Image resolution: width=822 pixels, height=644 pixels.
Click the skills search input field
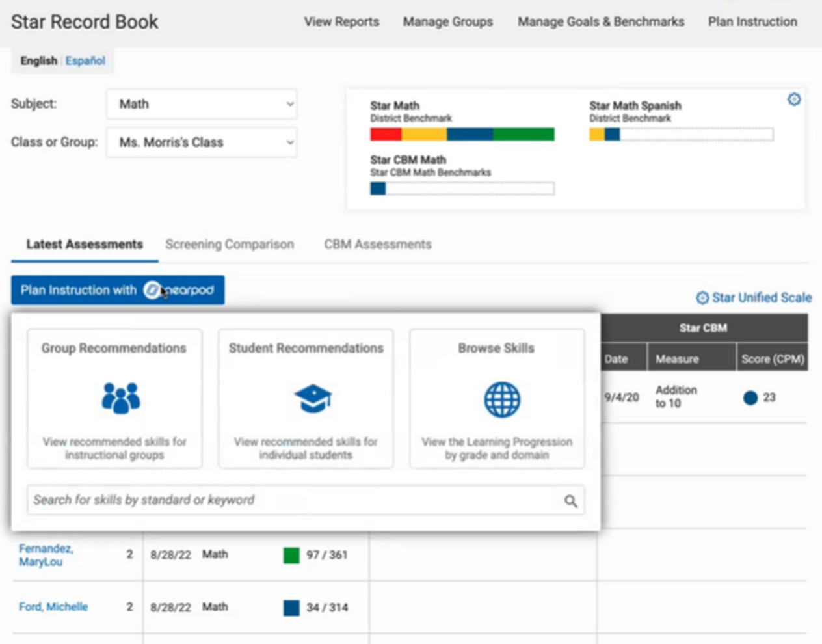click(x=293, y=500)
